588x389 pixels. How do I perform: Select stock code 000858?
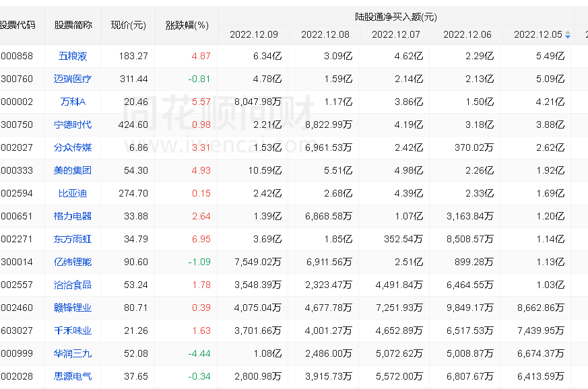pos(16,57)
